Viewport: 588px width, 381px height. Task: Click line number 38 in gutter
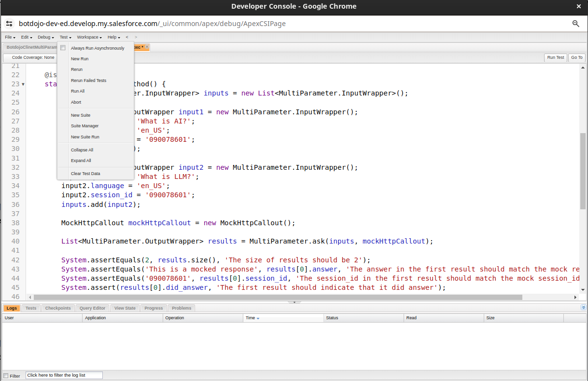tap(15, 223)
